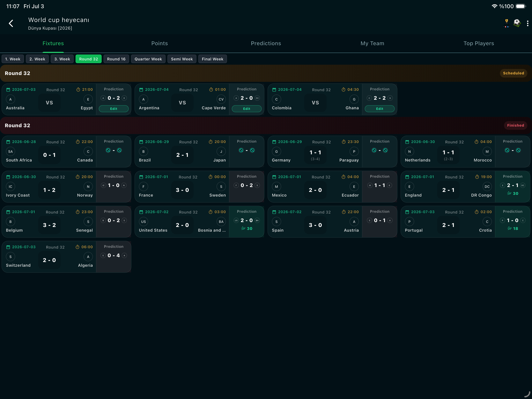
Task: Select the Final Week filter
Action: coord(213,59)
